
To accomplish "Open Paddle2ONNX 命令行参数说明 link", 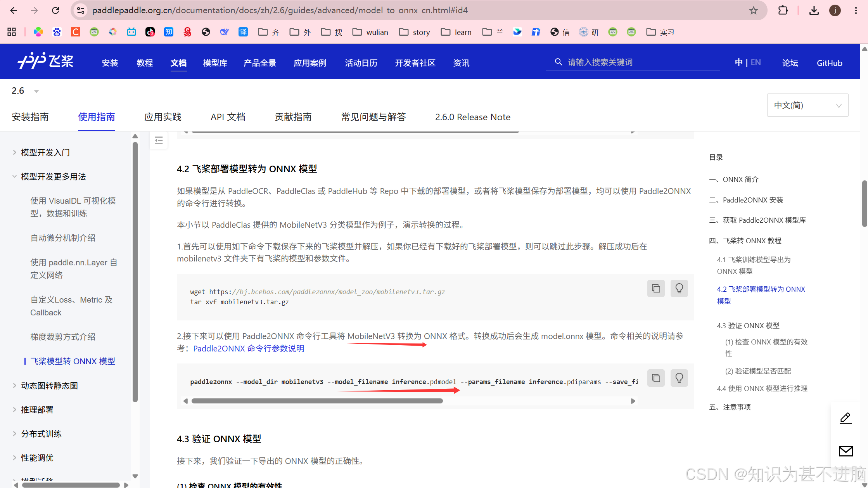I will pyautogui.click(x=249, y=348).
